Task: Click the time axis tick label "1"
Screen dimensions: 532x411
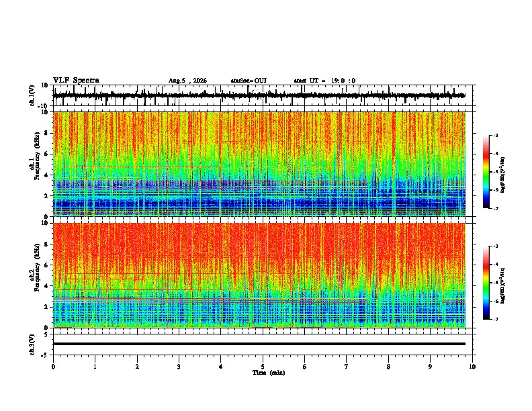Action: pos(95,367)
